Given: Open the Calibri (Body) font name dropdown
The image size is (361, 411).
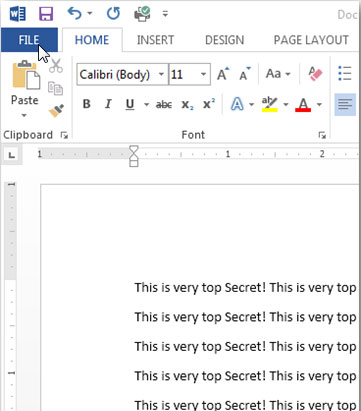Looking at the screenshot, I should pos(161,74).
